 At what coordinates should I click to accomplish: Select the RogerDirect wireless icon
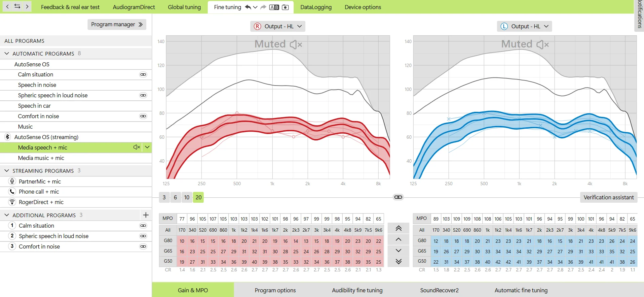(12, 202)
